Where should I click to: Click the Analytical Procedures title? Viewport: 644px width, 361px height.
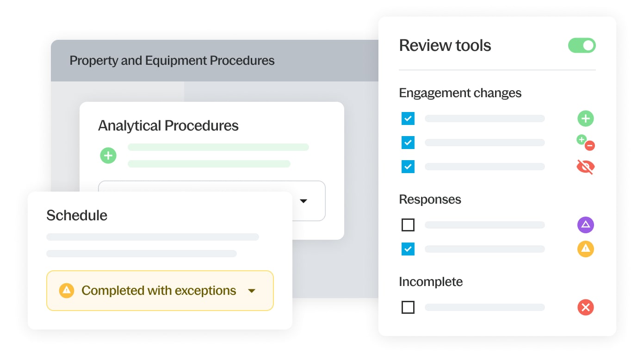[x=168, y=125]
